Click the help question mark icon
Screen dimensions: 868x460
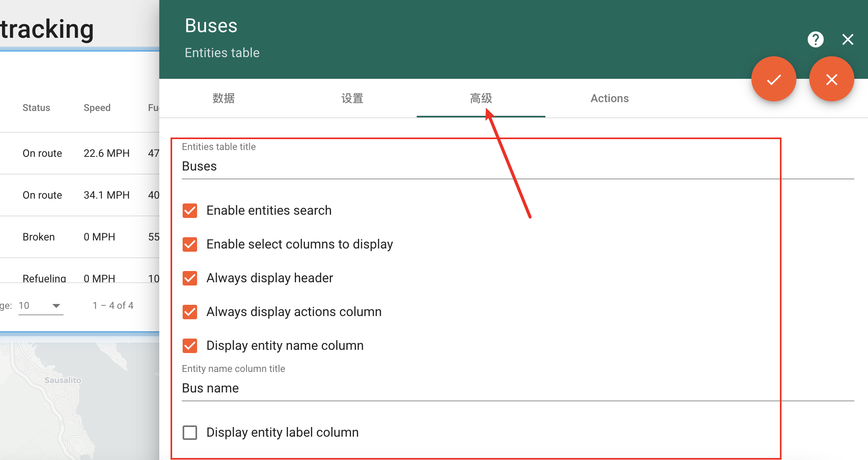pos(815,39)
